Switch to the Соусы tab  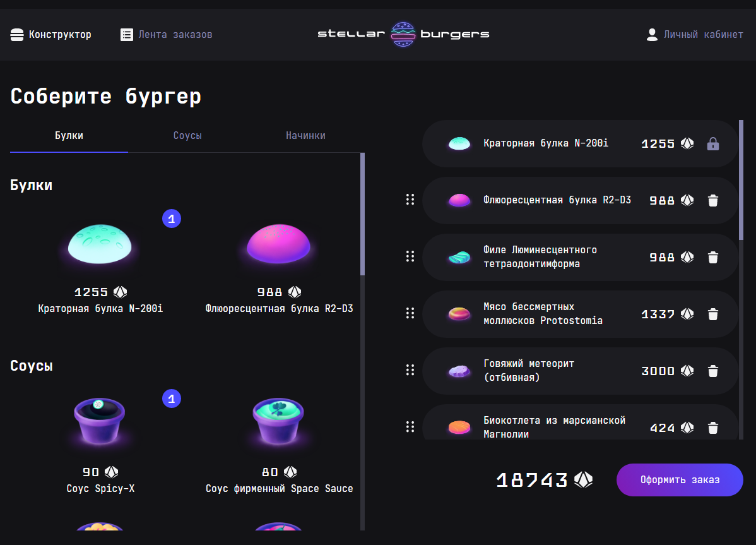click(x=187, y=135)
